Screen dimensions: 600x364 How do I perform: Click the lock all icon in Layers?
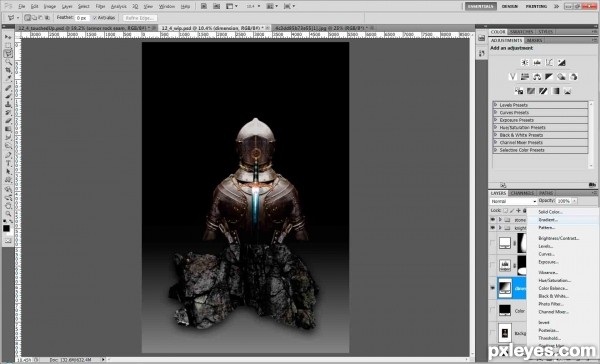(525, 211)
